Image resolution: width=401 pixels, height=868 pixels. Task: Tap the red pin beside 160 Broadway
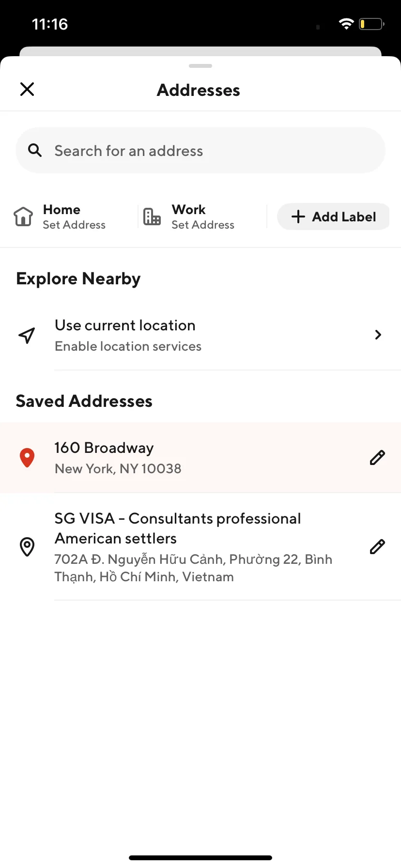click(x=27, y=458)
